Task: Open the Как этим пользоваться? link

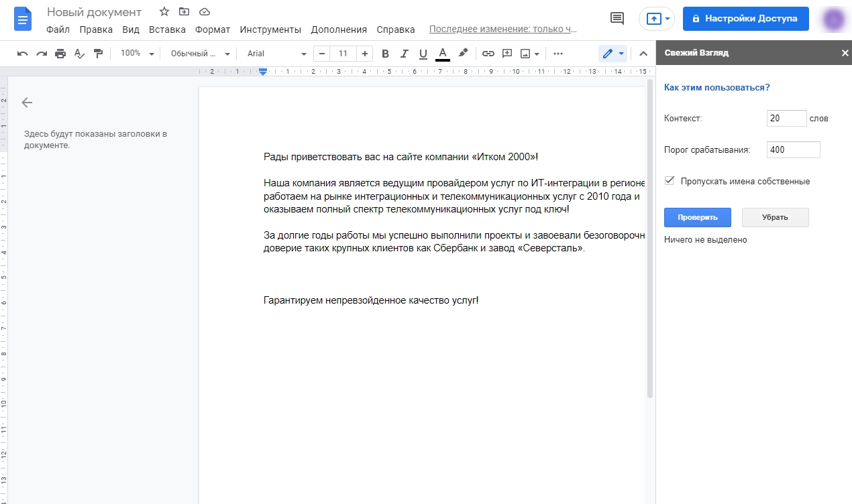Action: [716, 87]
